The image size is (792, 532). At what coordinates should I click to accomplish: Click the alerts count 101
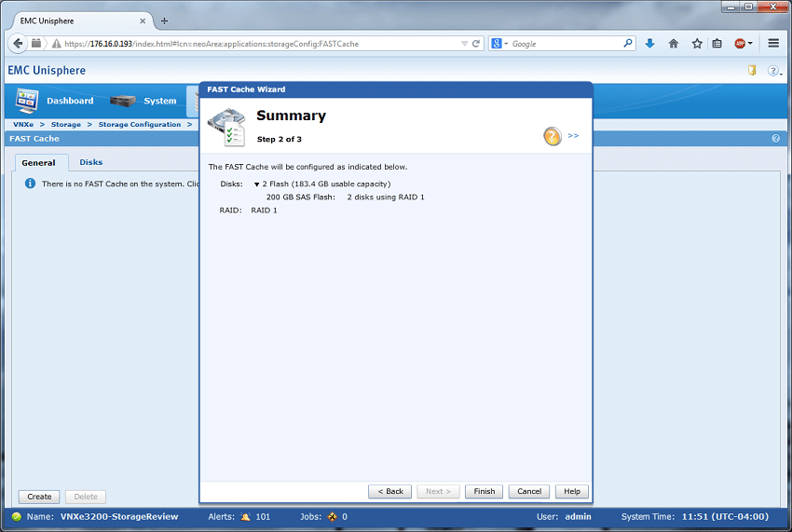[x=263, y=516]
